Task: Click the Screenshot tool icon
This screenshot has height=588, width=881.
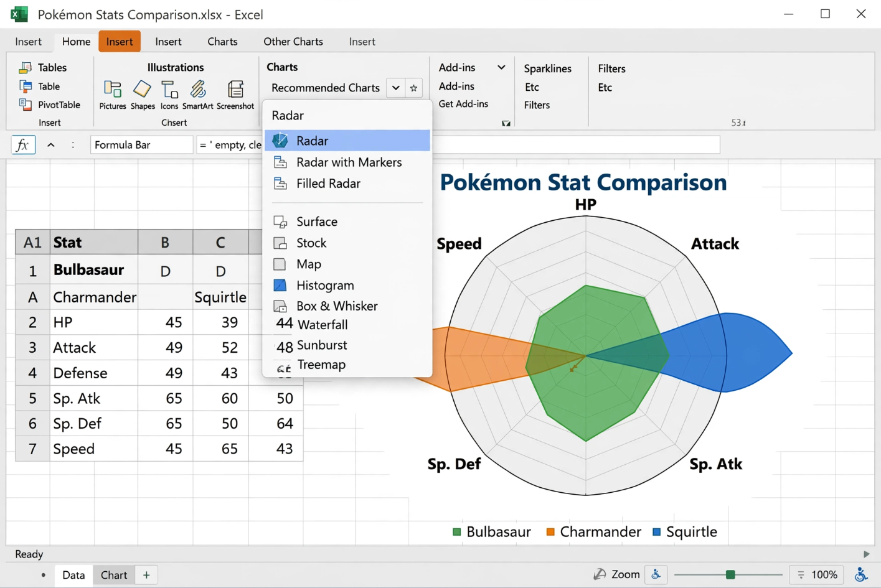Action: click(x=235, y=90)
